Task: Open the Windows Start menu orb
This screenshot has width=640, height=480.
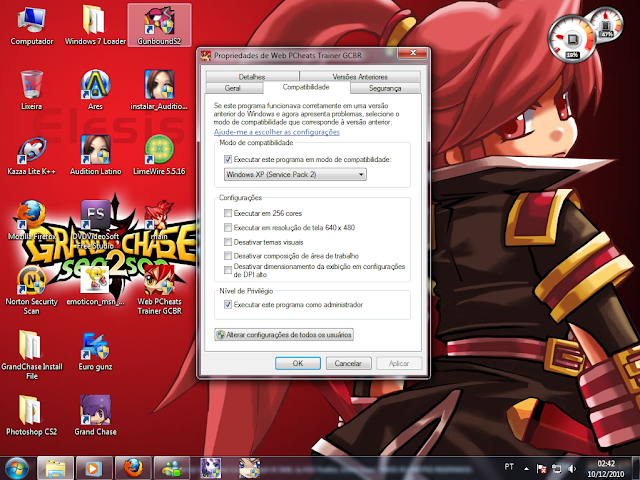Action: tap(17, 469)
